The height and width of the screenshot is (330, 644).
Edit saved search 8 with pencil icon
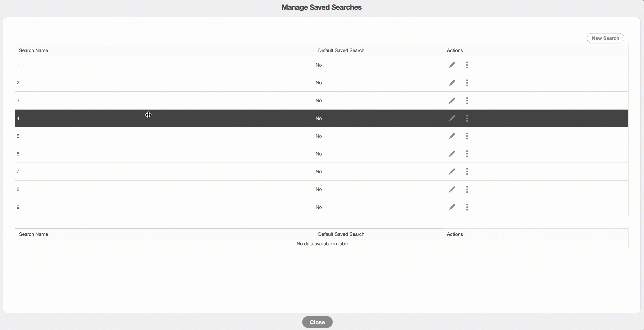coord(452,190)
